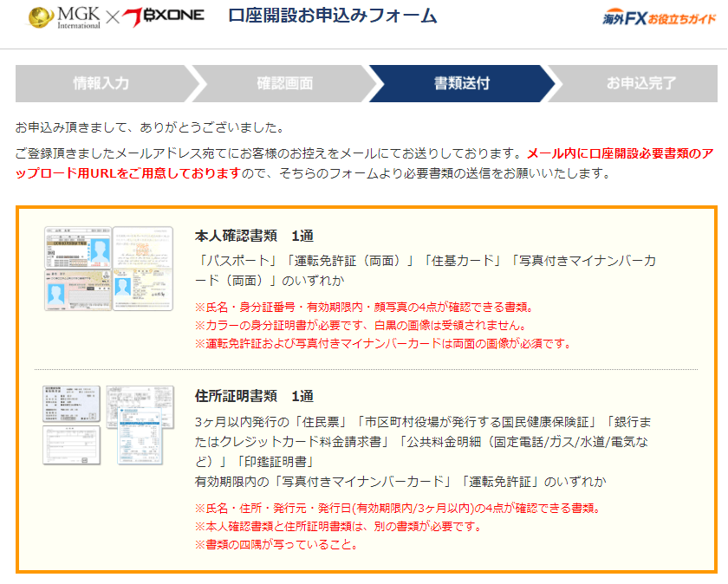Open the 海外FXお役立ちガイド logo link

tap(660, 18)
